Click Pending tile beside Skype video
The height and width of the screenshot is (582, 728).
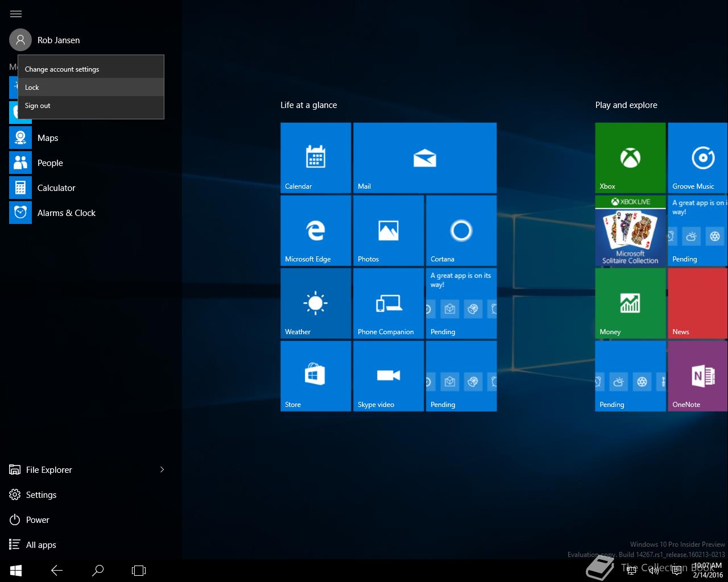[x=461, y=376]
